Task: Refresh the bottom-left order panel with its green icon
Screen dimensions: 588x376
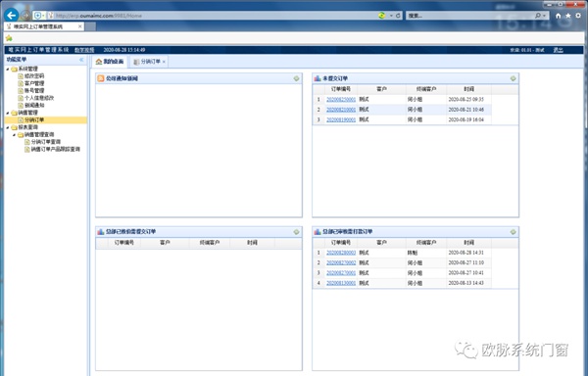Action: (x=296, y=232)
